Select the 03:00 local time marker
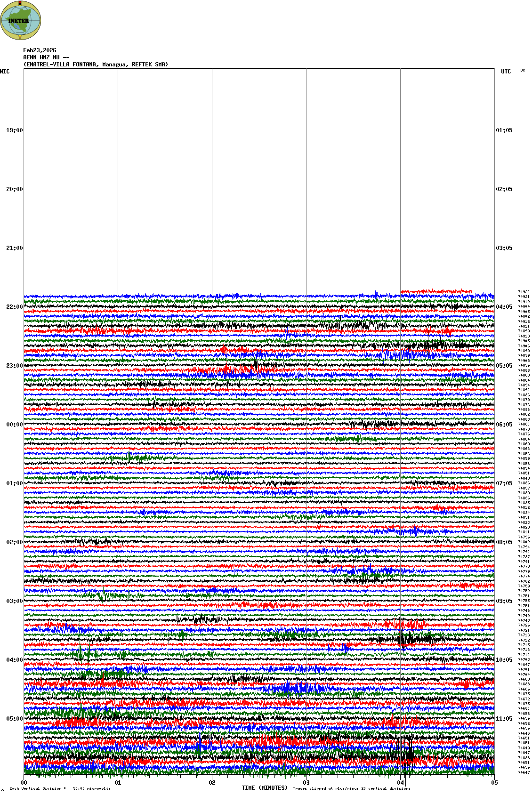This screenshot has width=532, height=795. pyautogui.click(x=14, y=601)
